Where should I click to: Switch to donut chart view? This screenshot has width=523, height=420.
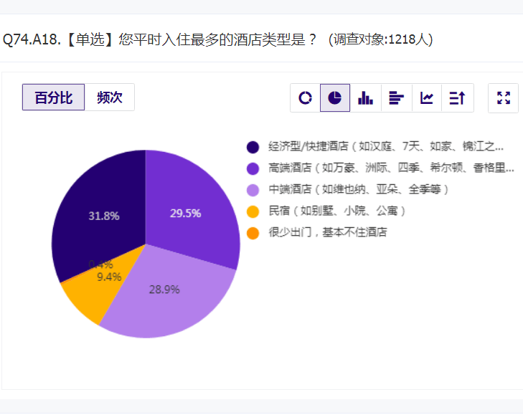[x=306, y=98]
